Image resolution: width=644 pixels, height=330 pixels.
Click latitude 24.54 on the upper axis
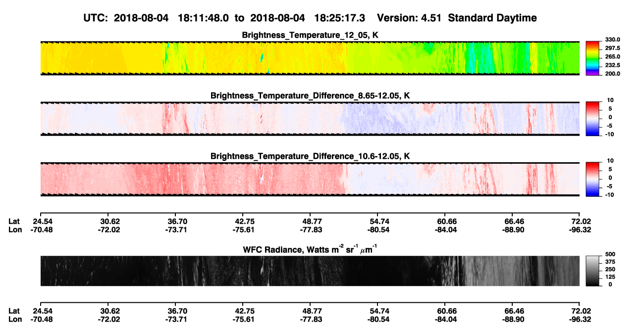coord(42,221)
